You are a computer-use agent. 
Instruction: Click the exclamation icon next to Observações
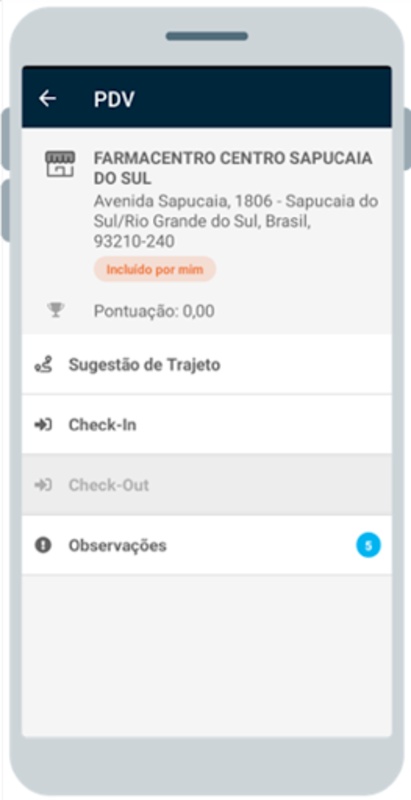[43, 545]
